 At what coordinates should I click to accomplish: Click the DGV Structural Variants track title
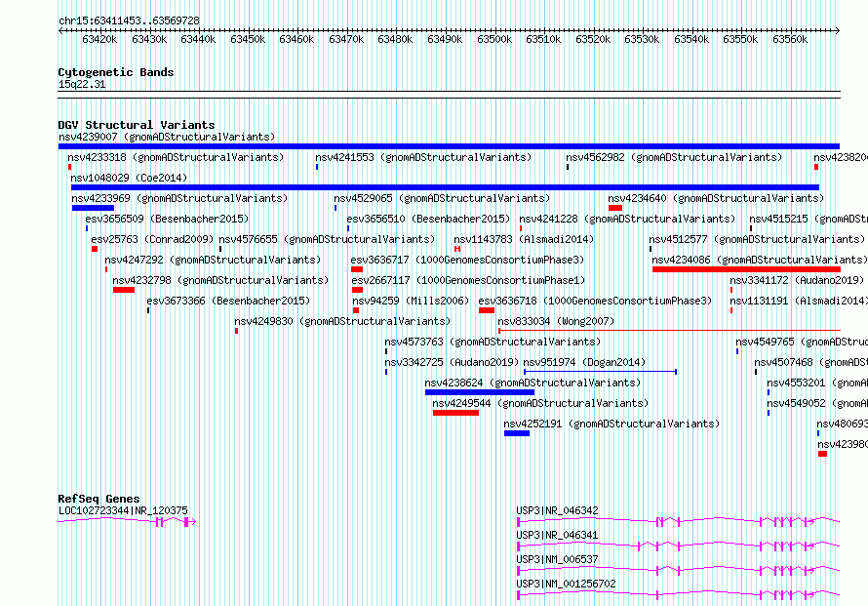(137, 125)
